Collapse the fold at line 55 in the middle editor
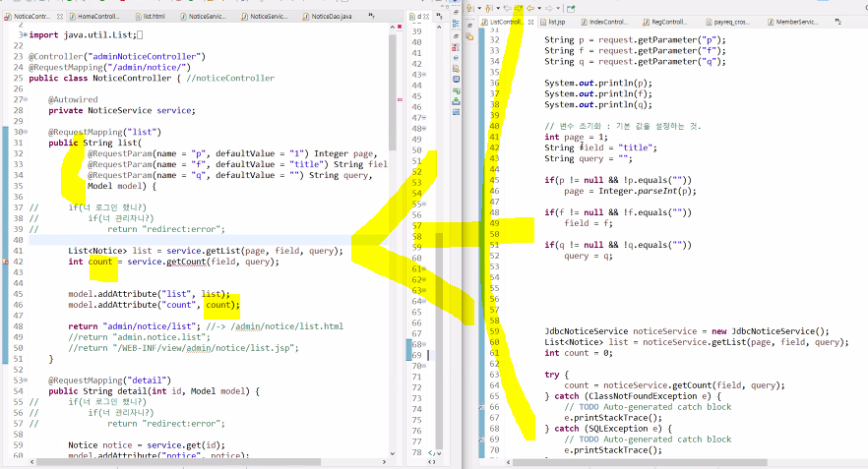868x469 pixels. point(424,205)
